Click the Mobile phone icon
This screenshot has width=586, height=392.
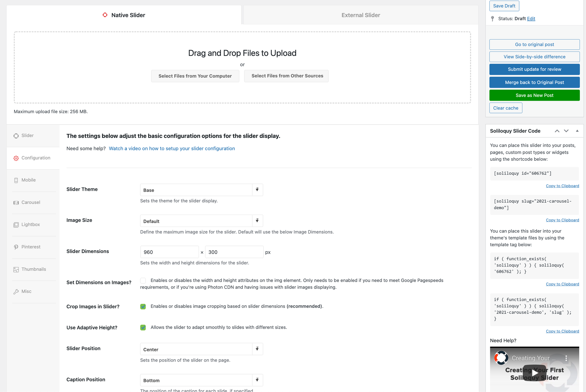click(x=16, y=180)
